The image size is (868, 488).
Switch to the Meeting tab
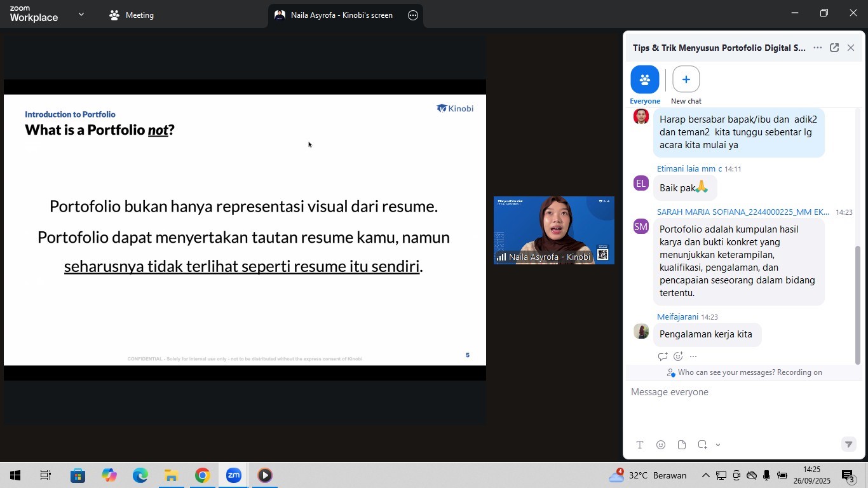132,15
